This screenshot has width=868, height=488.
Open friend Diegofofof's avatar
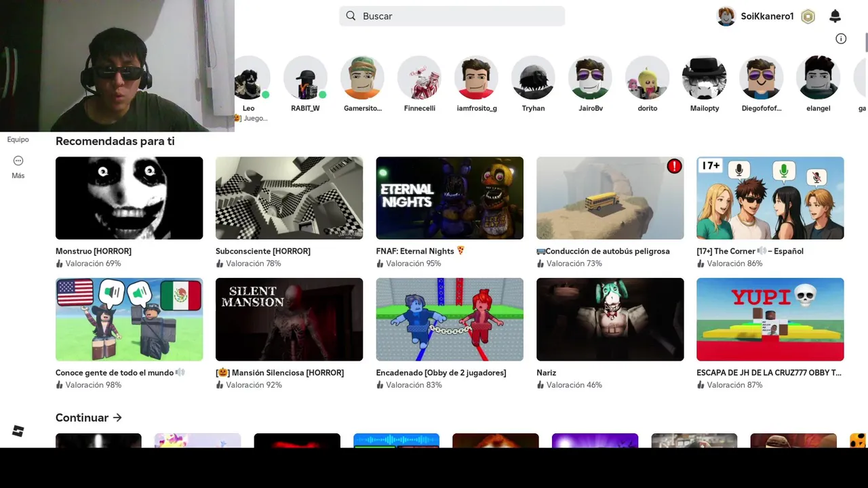click(x=761, y=77)
